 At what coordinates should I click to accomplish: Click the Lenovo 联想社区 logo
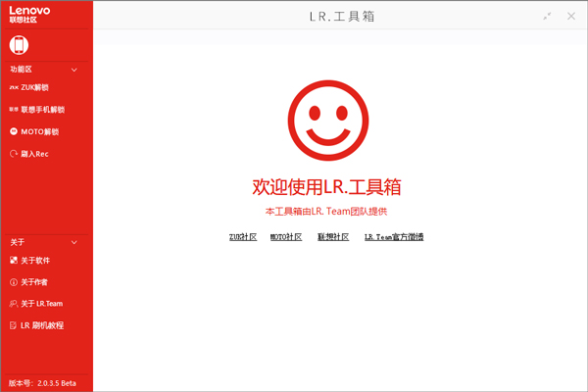(x=29, y=15)
